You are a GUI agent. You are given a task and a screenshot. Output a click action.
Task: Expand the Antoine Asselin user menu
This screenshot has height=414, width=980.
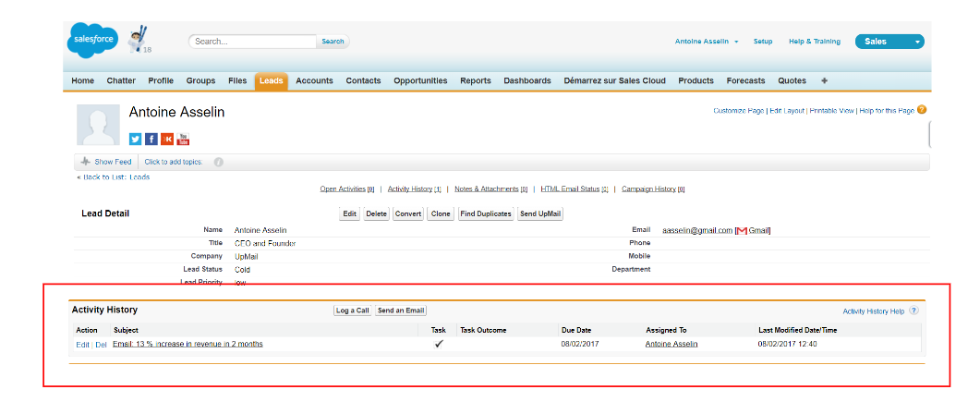[x=707, y=42]
